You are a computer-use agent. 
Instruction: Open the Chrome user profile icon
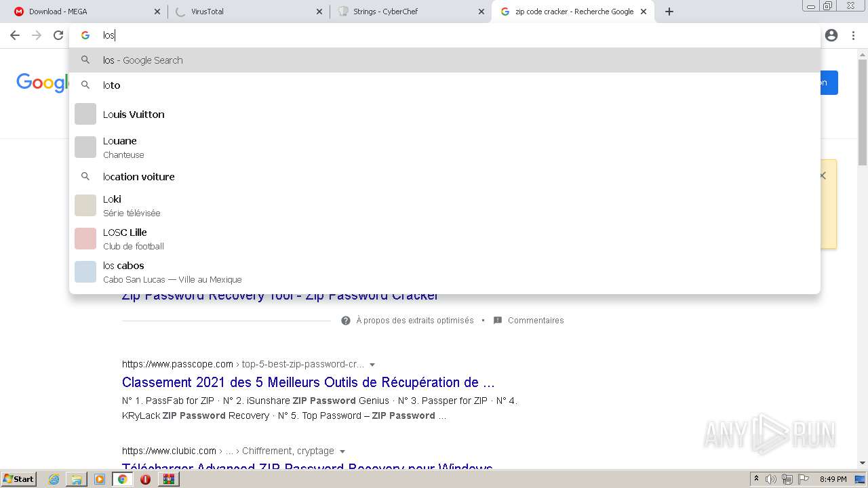click(831, 35)
